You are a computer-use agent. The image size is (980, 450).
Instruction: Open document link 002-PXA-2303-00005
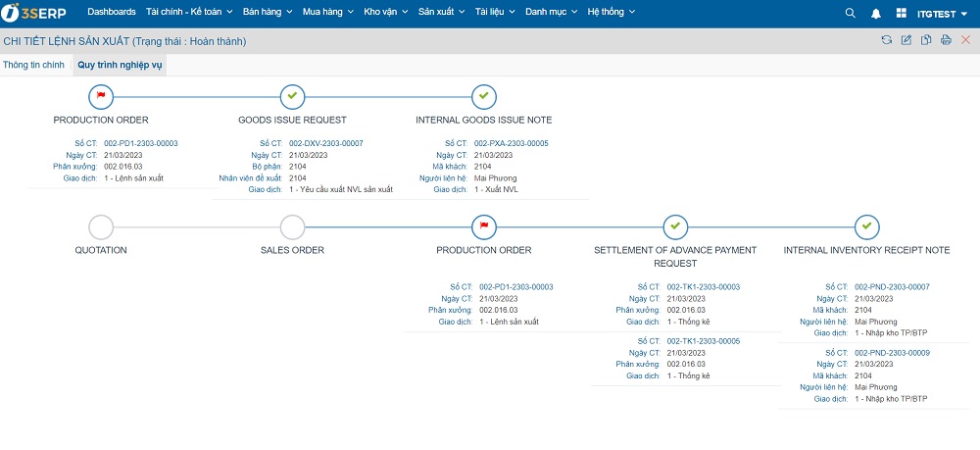[x=511, y=143]
